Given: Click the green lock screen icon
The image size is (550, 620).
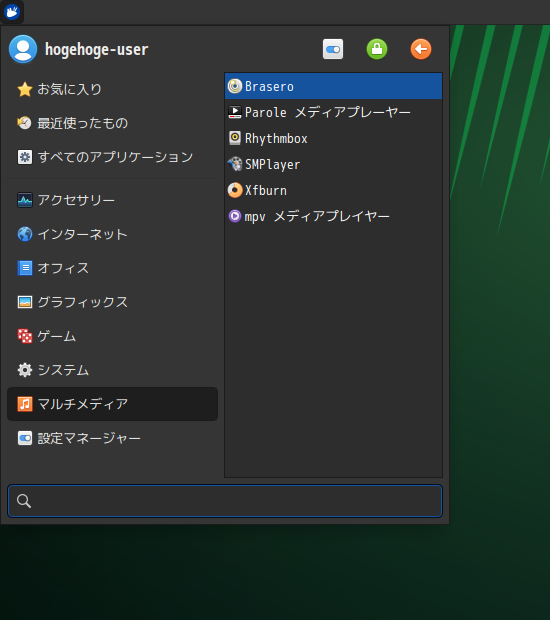Looking at the screenshot, I should point(377,49).
